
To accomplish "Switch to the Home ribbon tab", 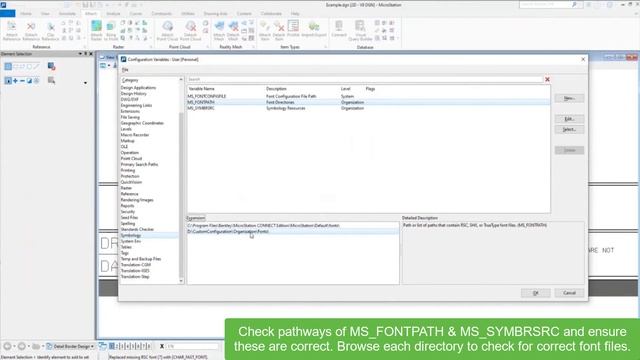I will tap(26, 13).
